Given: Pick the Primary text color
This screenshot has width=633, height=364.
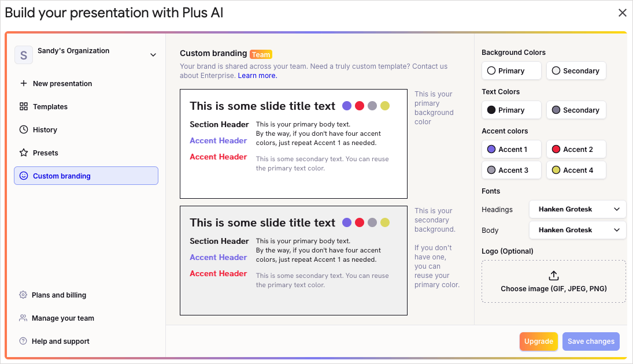Looking at the screenshot, I should pos(511,110).
